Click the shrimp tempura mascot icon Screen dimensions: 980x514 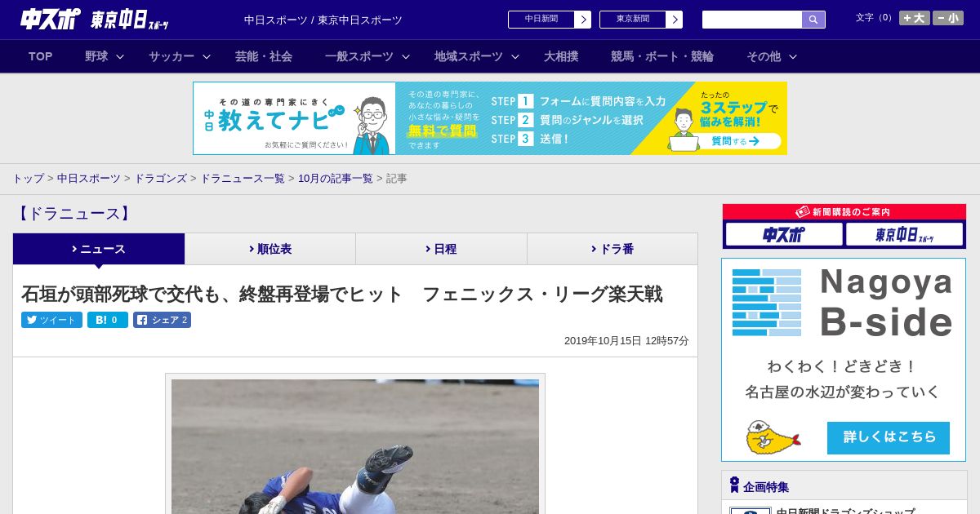tap(773, 438)
